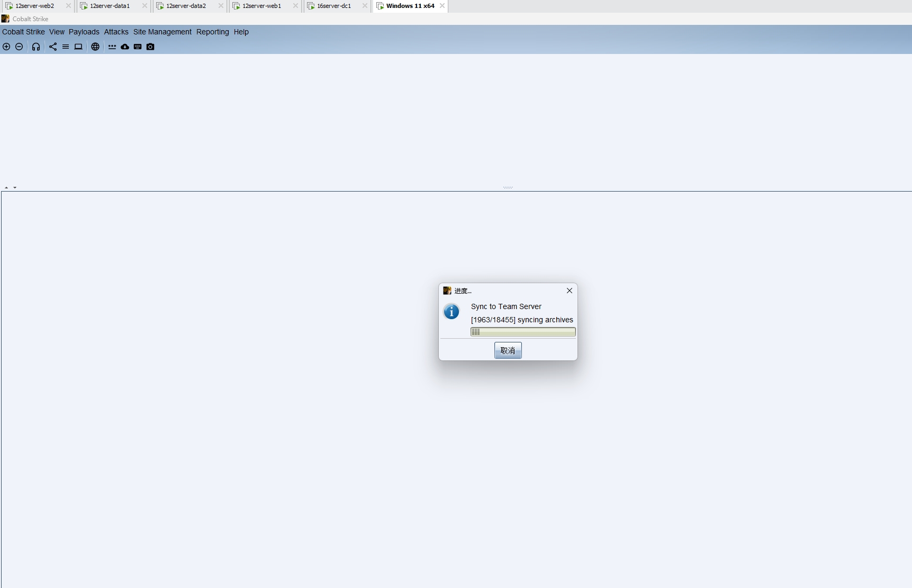The width and height of the screenshot is (912, 588).
Task: Show the Pivot Graph view icon
Action: [x=53, y=47]
